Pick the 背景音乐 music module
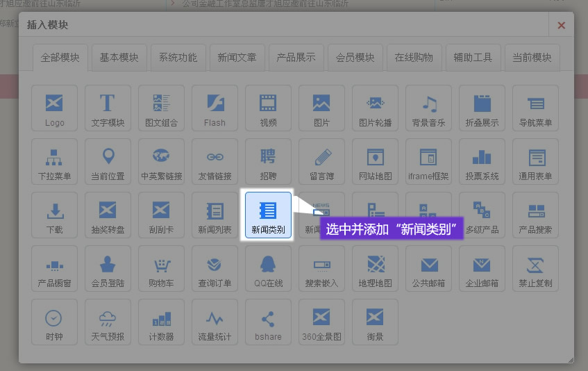The width and height of the screenshot is (588, 371). 428,108
